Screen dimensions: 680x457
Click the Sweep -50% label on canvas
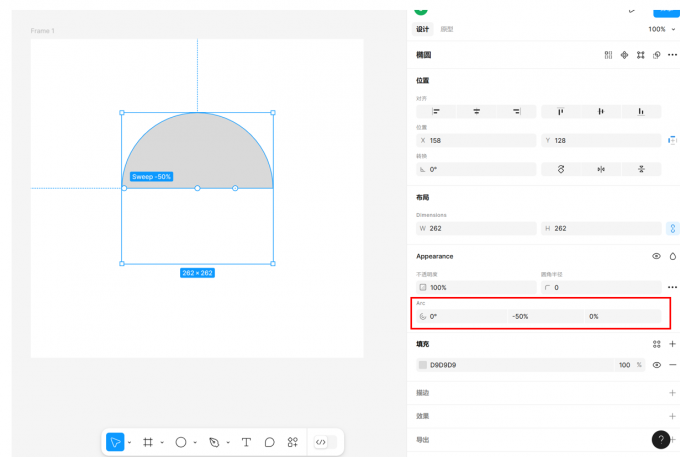(x=151, y=176)
